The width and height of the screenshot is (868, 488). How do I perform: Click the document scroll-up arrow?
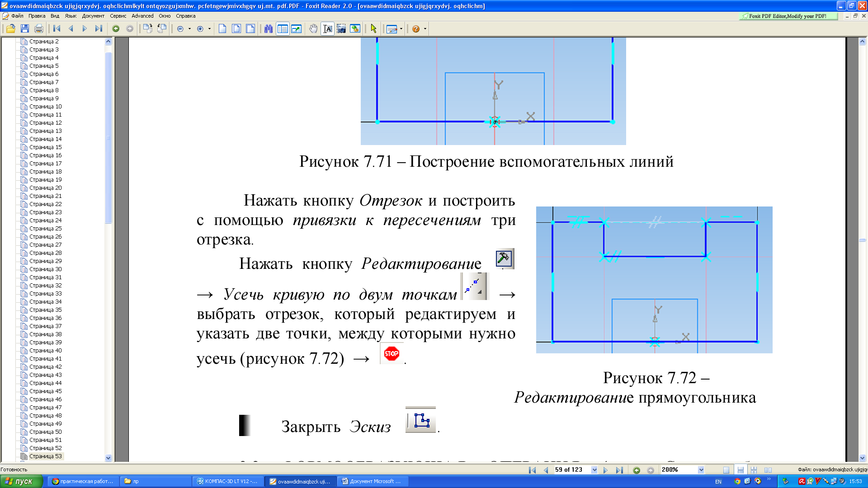[862, 41]
